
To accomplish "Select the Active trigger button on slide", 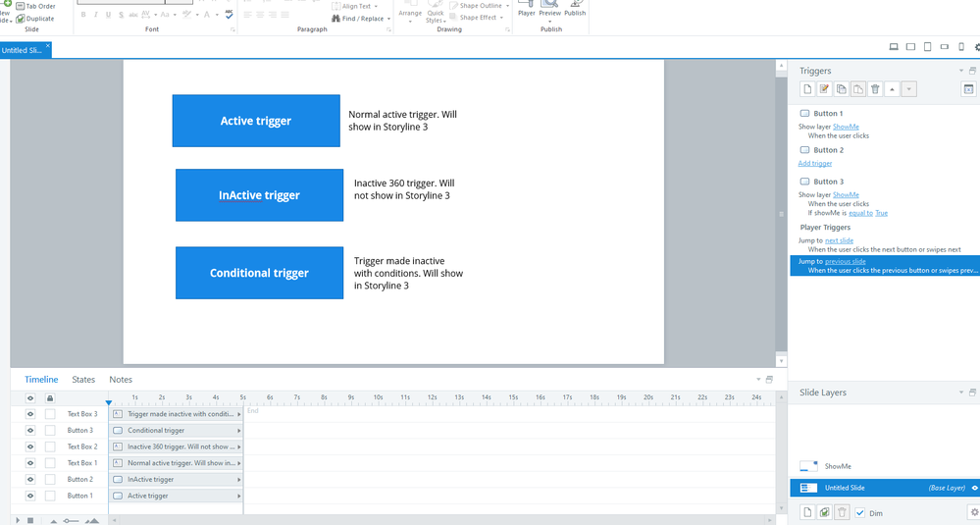I will 256,121.
